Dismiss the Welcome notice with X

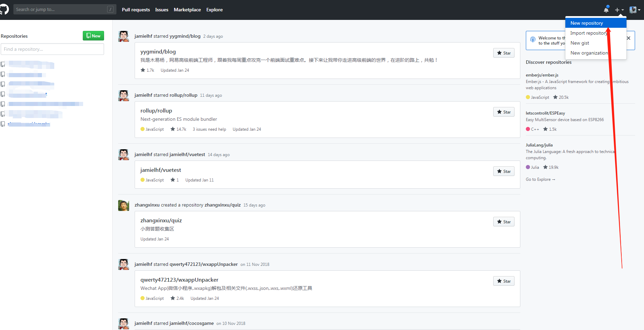click(x=629, y=38)
